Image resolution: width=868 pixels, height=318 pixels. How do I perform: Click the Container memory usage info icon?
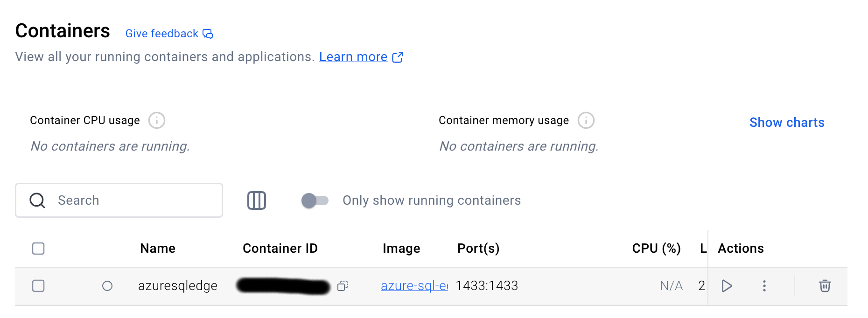[586, 120]
